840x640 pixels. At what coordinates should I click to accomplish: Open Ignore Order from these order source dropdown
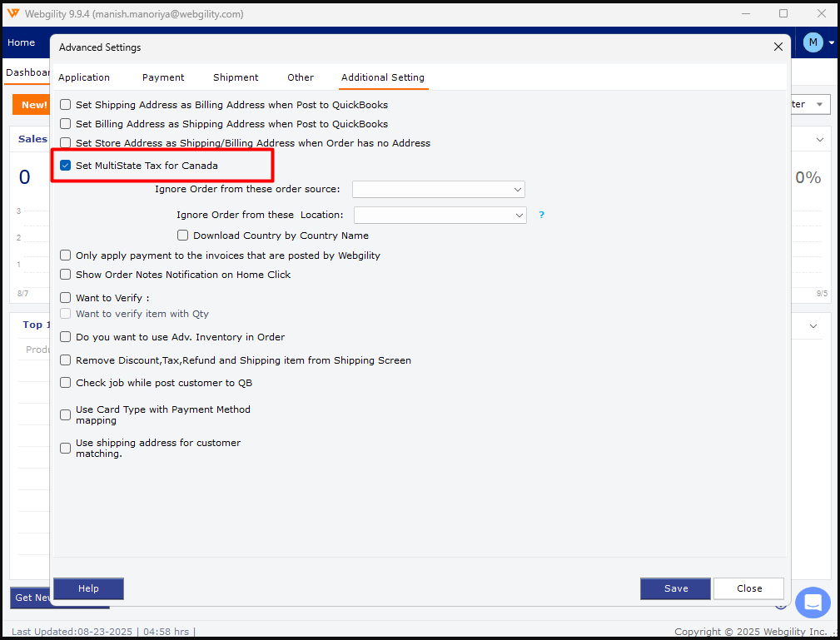pos(438,189)
